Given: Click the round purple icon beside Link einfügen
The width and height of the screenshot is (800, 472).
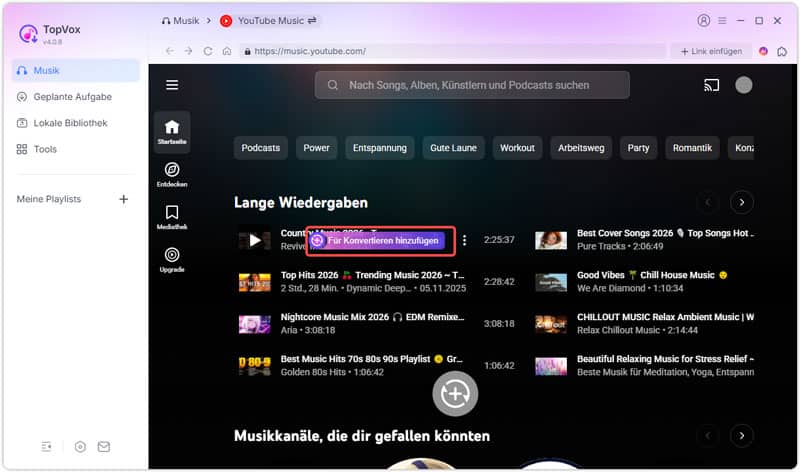Looking at the screenshot, I should (763, 51).
